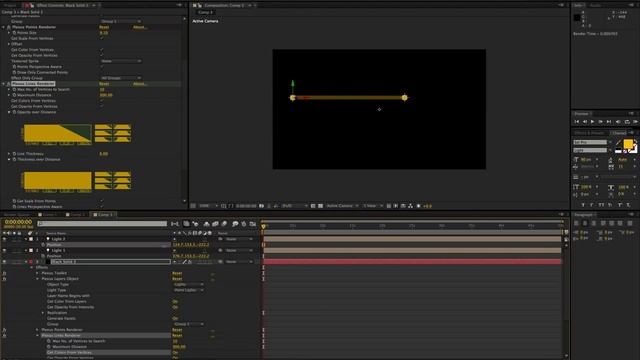The image size is (640, 360).
Task: Click the take snapshot camera icon in viewer
Action: pyautogui.click(x=262, y=206)
